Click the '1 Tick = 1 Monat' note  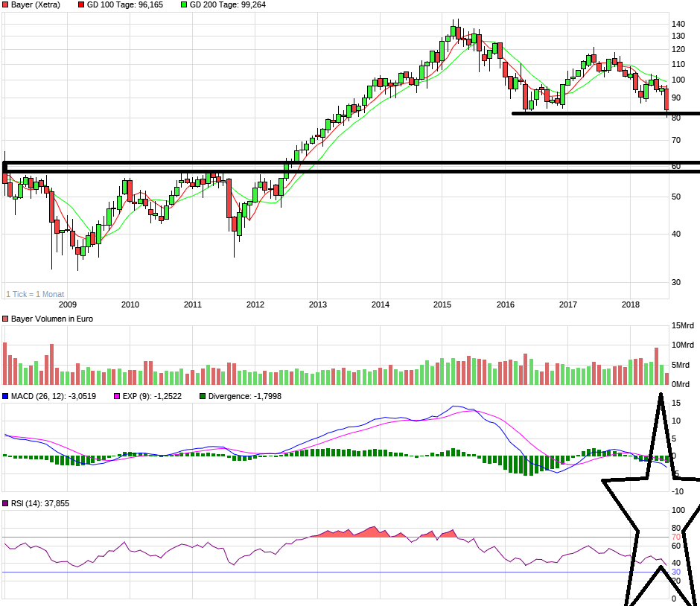tap(35, 294)
